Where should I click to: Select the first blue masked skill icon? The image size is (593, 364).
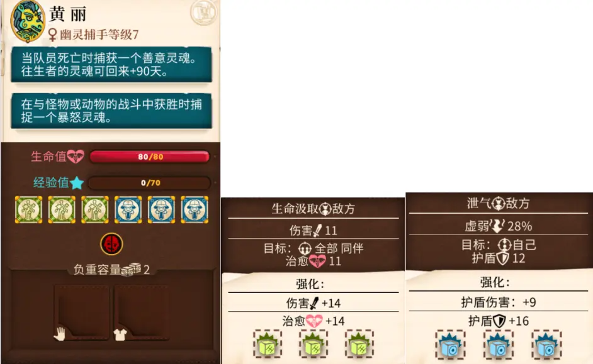point(128,209)
